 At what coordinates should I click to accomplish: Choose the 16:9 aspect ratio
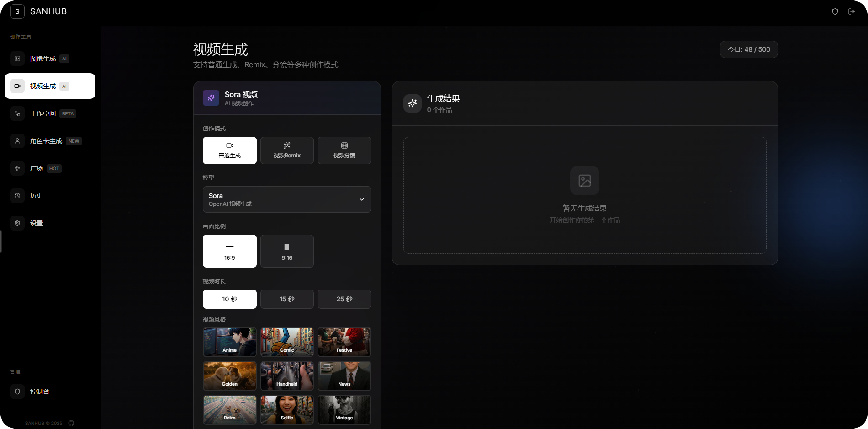coord(230,251)
